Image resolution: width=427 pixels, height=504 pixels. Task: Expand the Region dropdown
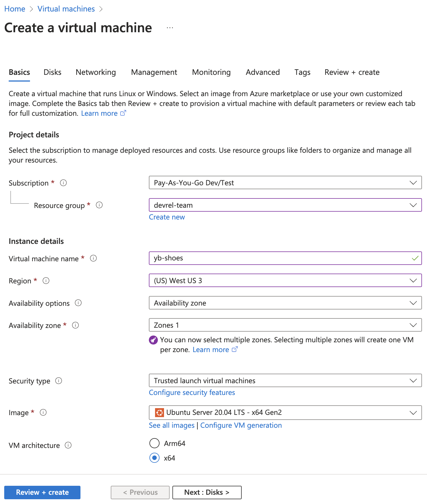[x=285, y=281]
